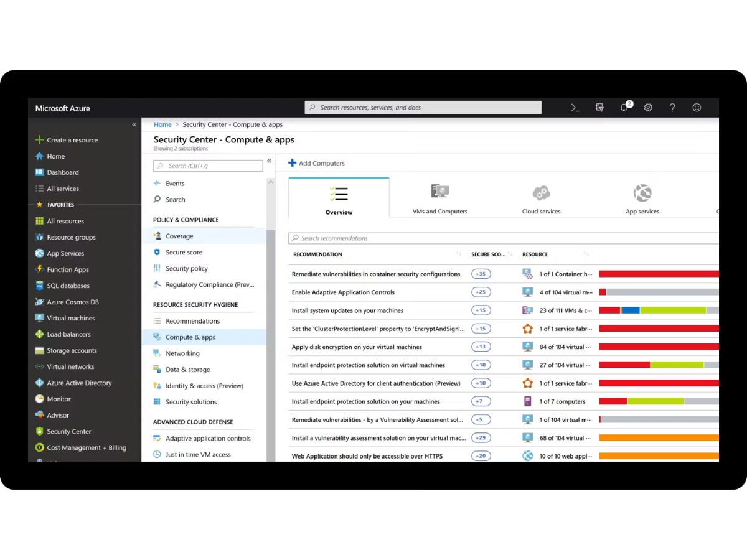This screenshot has height=560, width=747.
Task: Click the Add Computers button
Action: [x=316, y=163]
